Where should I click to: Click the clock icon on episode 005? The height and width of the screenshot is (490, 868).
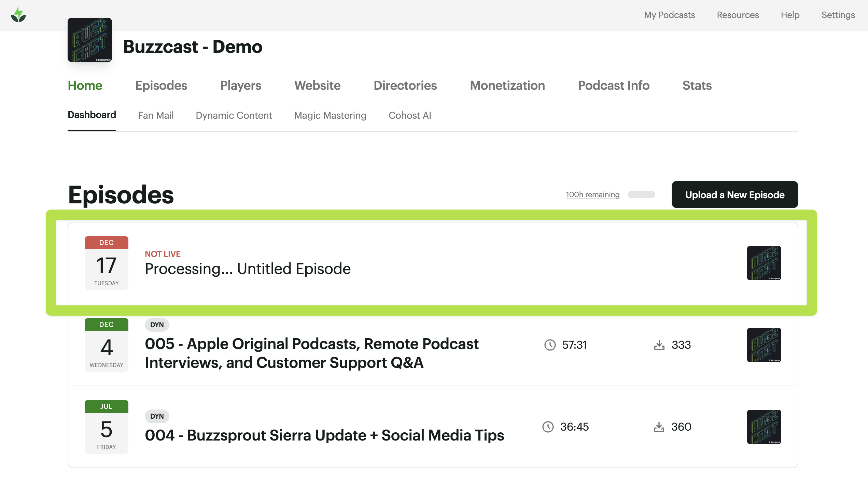[x=550, y=345]
